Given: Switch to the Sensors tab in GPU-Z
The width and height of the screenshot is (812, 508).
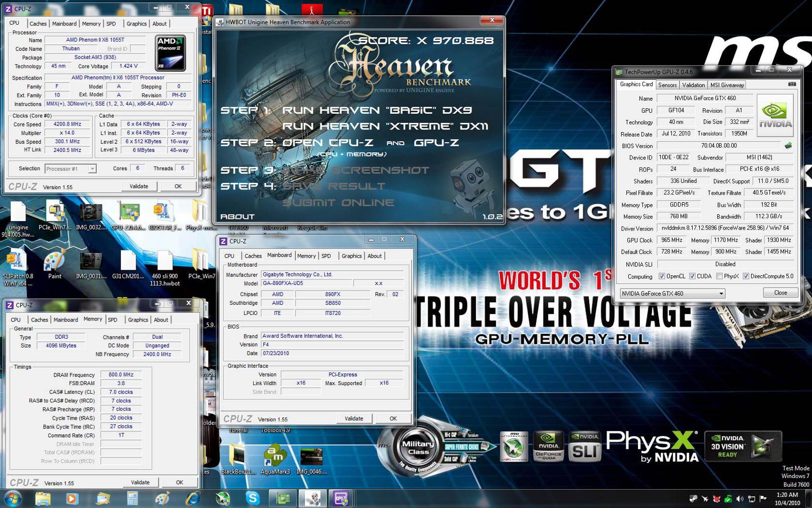Looking at the screenshot, I should [667, 85].
